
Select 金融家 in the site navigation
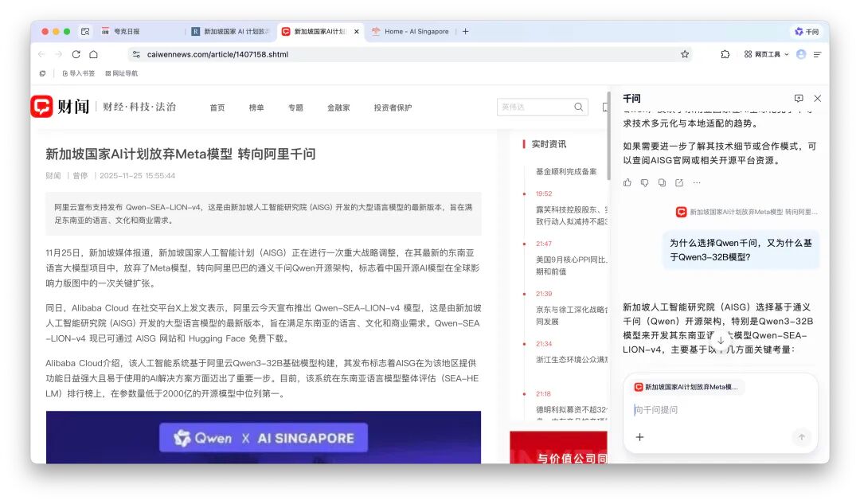[338, 106]
